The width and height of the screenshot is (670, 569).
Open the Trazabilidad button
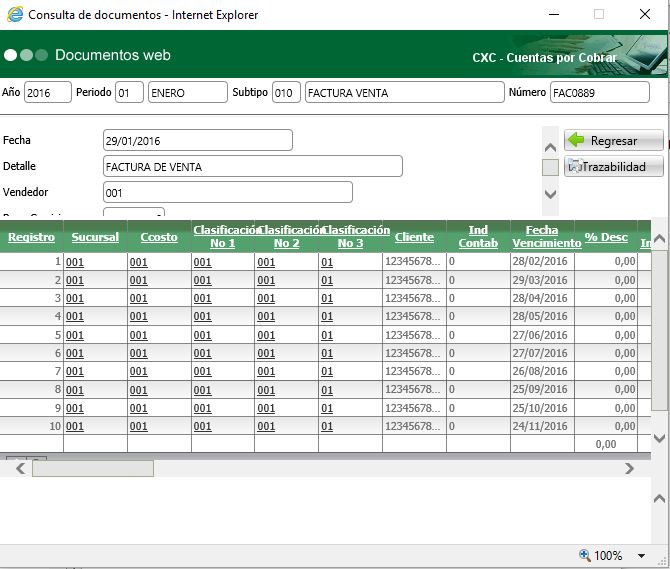click(x=614, y=166)
